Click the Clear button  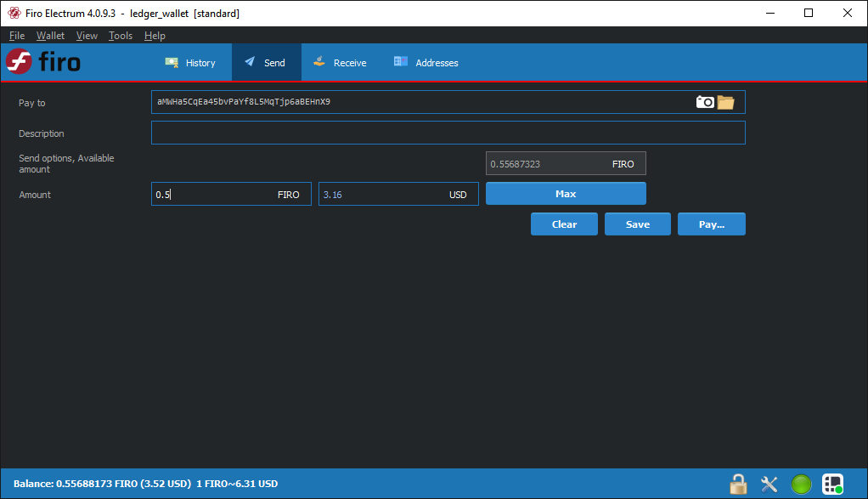pyautogui.click(x=564, y=224)
